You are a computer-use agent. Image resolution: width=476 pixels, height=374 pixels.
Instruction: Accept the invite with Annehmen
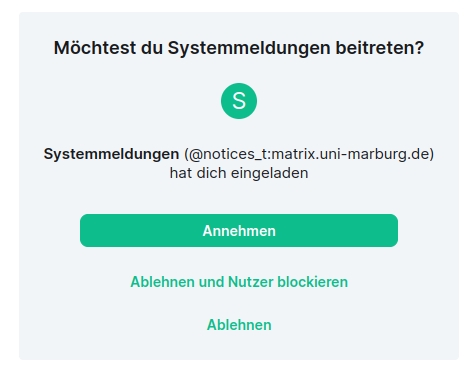[x=239, y=231]
